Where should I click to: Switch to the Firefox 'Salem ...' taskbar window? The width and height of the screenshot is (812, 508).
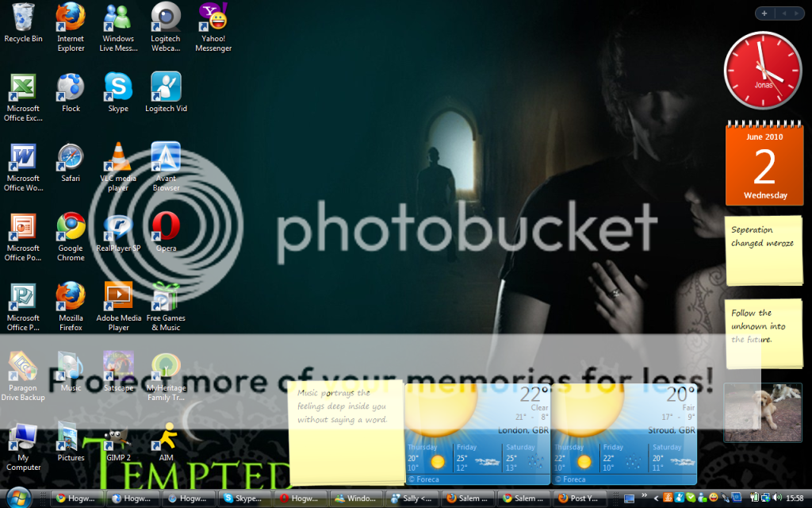click(469, 498)
